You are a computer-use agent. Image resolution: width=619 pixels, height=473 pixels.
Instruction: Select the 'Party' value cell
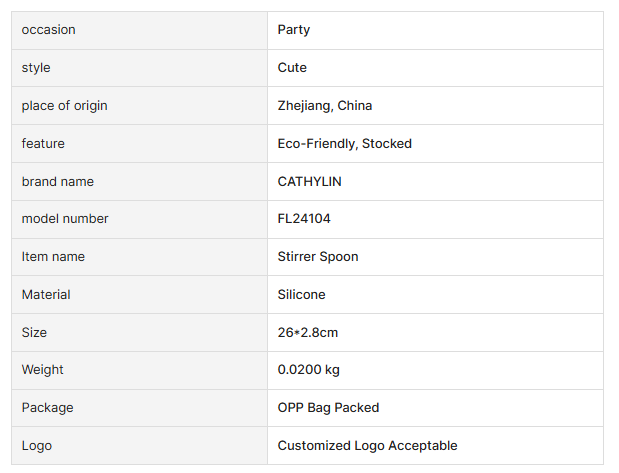click(x=294, y=30)
